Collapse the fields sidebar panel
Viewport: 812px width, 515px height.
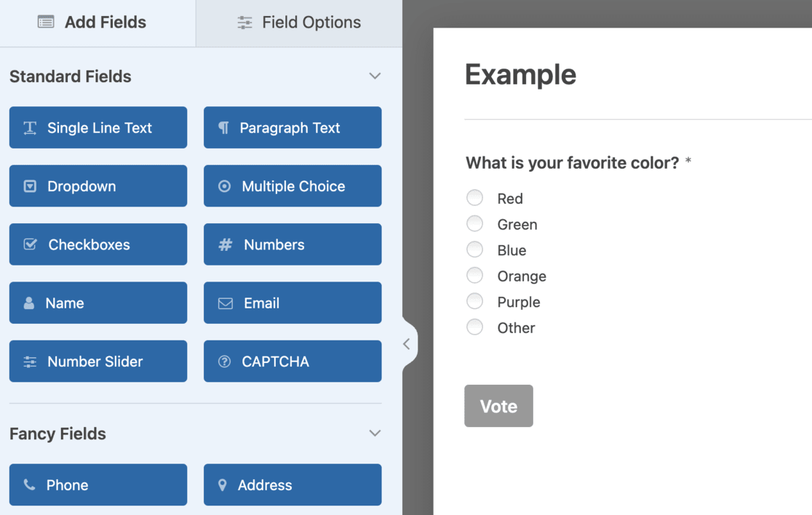[407, 343]
